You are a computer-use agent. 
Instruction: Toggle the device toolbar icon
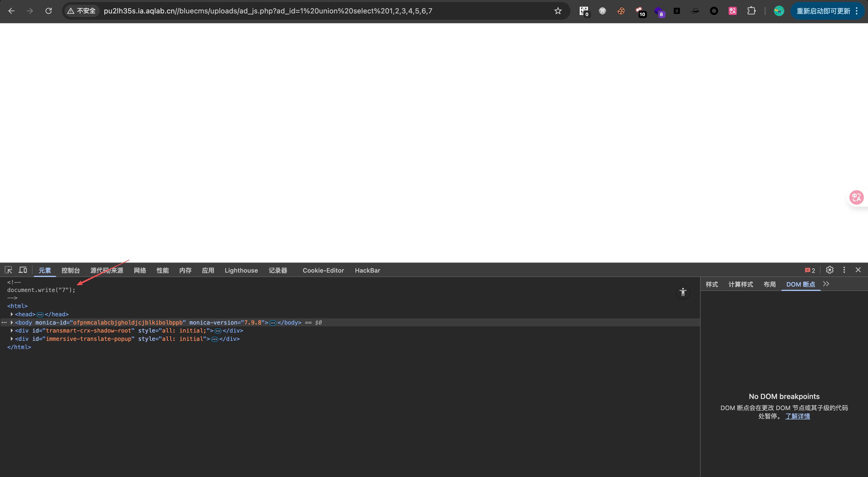tap(23, 270)
